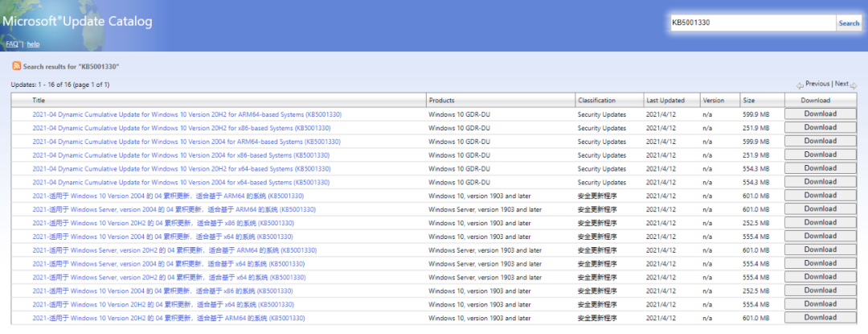Download Chinese Windows Server 2004 x64 update
Image resolution: width=868 pixels, height=334 pixels.
(x=820, y=263)
